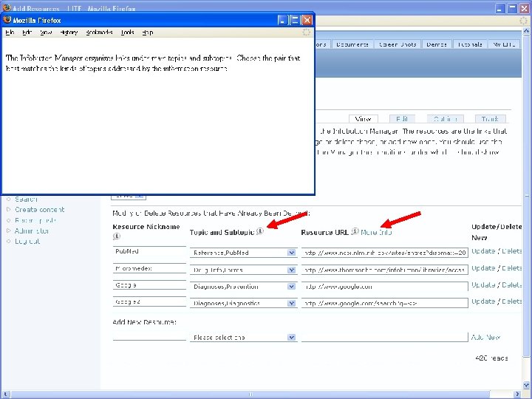
Task: Click the Log out sidebar link
Action: pyautogui.click(x=27, y=242)
